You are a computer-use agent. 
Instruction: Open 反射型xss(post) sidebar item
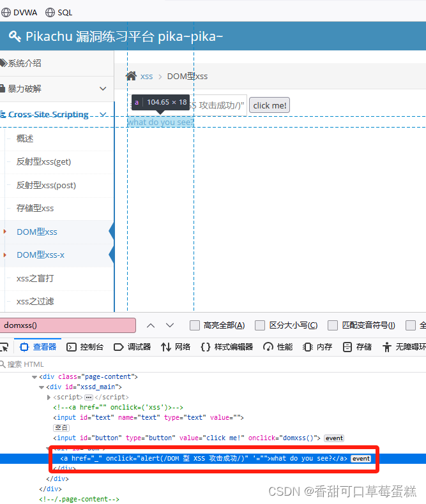(46, 185)
